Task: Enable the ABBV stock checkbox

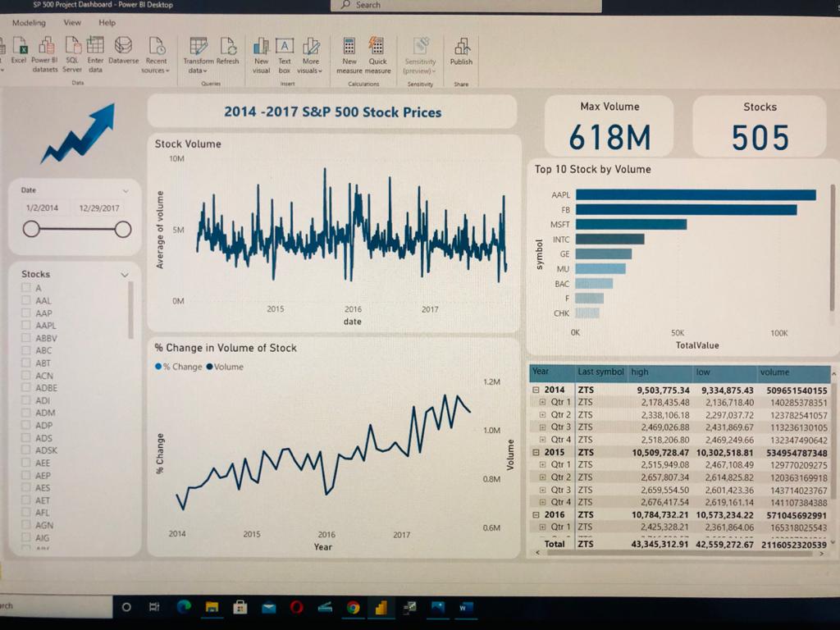Action: (26, 338)
